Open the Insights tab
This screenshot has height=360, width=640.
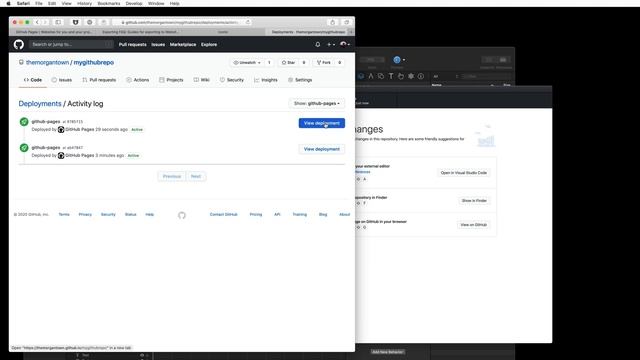coord(266,80)
